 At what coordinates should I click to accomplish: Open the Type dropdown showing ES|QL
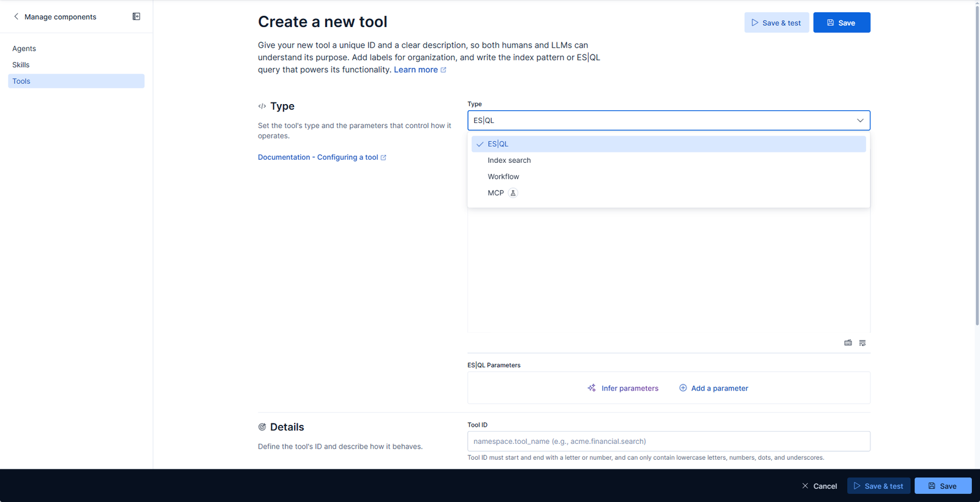(669, 121)
